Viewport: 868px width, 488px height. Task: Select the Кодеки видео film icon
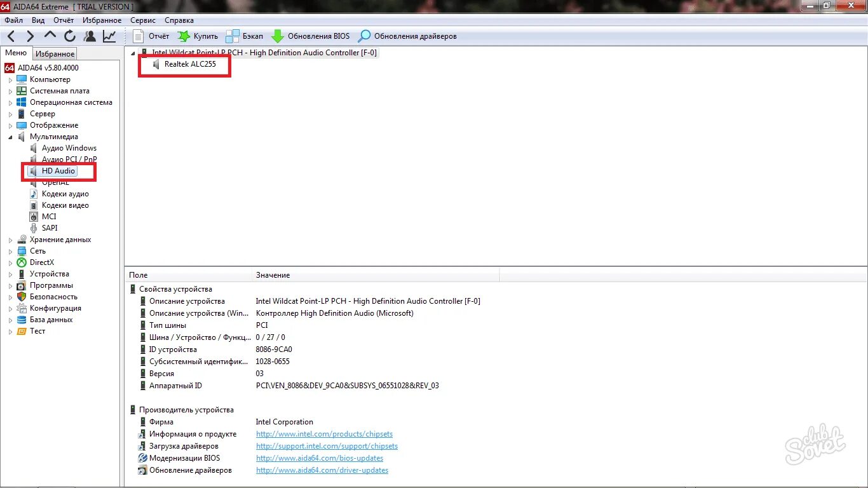pos(34,205)
